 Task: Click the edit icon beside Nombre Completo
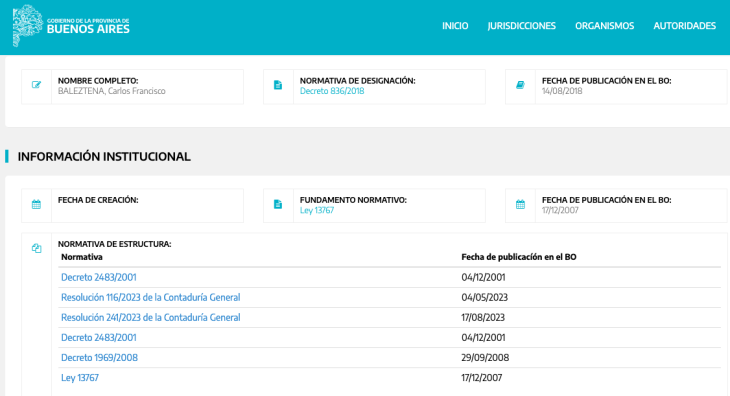[x=36, y=85]
